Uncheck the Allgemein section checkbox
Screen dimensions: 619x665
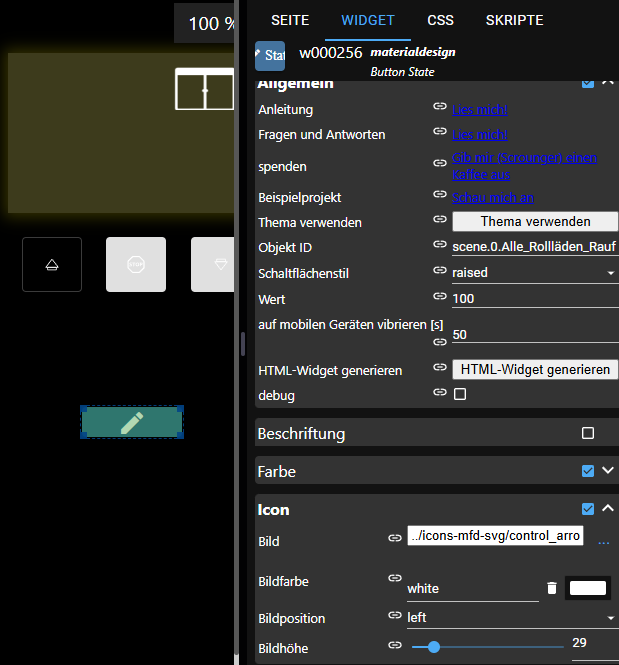588,84
